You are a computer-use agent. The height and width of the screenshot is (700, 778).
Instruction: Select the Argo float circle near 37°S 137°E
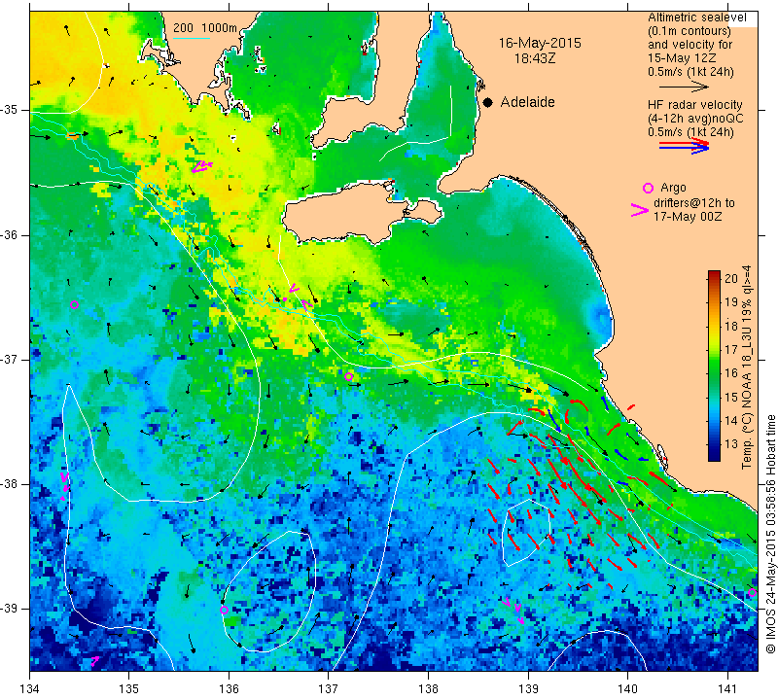pyautogui.click(x=348, y=376)
